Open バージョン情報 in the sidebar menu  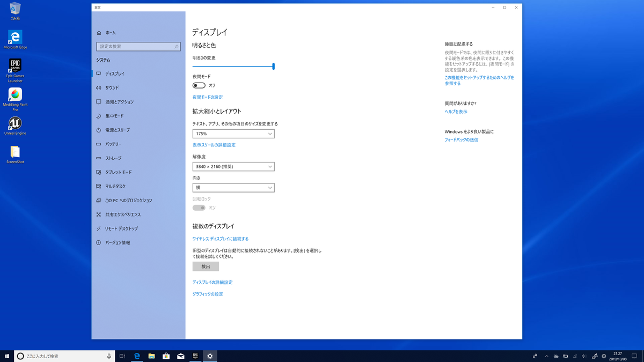pos(118,242)
